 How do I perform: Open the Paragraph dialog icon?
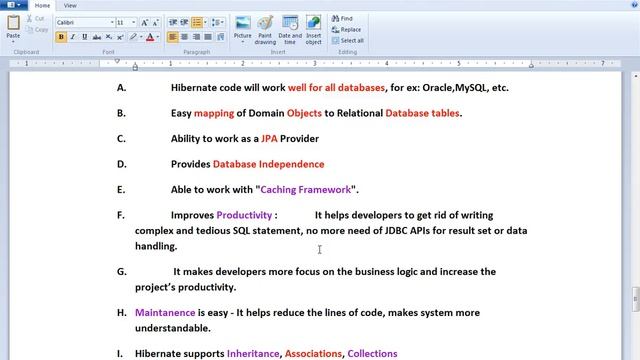point(221,37)
